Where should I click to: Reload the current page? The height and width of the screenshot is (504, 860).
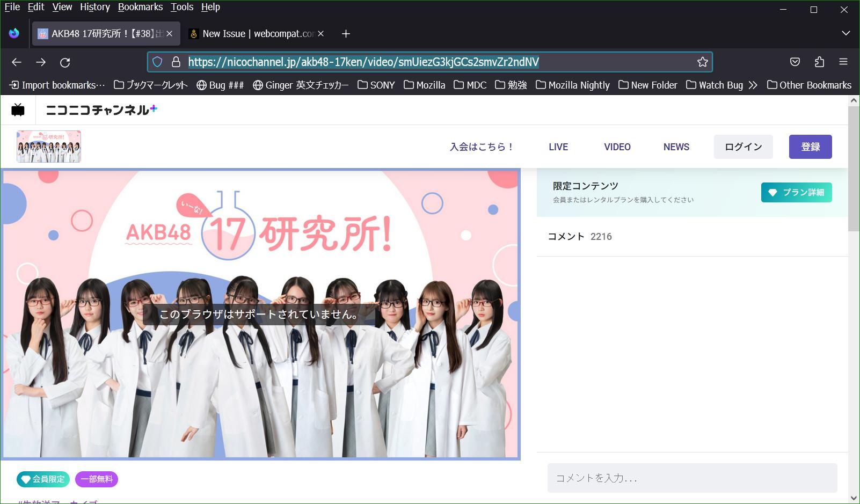(65, 62)
